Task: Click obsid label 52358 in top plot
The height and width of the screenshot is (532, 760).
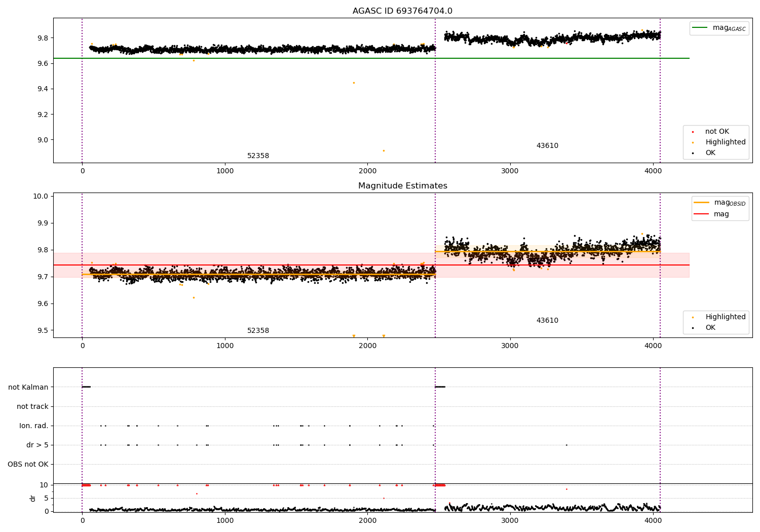Action: click(258, 156)
